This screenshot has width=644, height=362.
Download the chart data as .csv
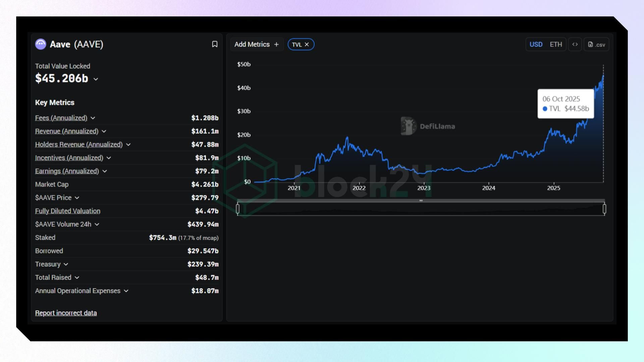[x=596, y=44]
